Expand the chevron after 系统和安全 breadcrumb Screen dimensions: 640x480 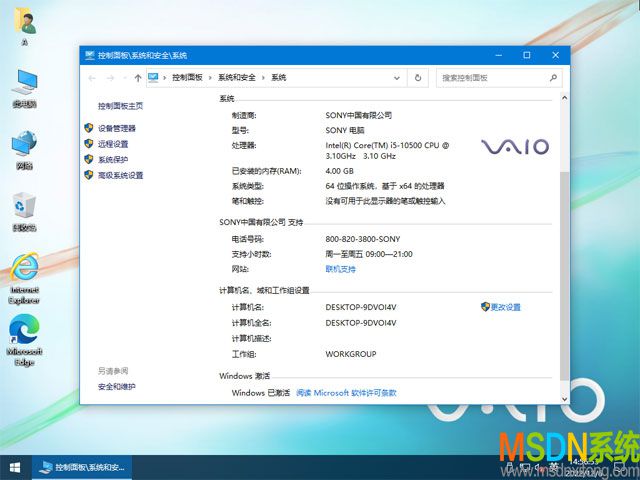point(263,78)
